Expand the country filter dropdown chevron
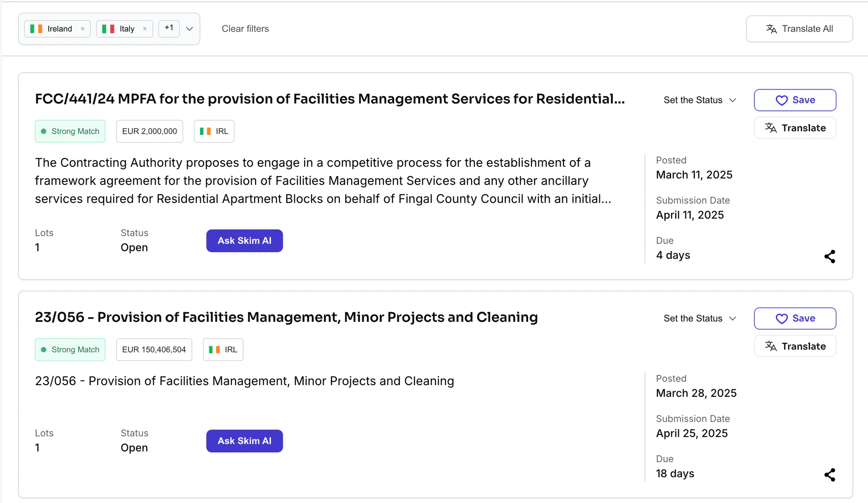 coord(190,29)
